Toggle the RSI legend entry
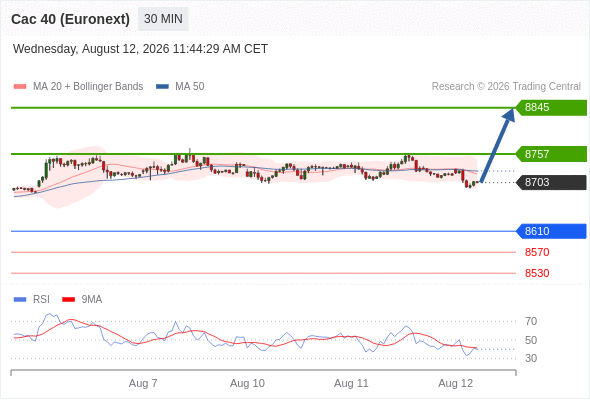 coord(41,300)
